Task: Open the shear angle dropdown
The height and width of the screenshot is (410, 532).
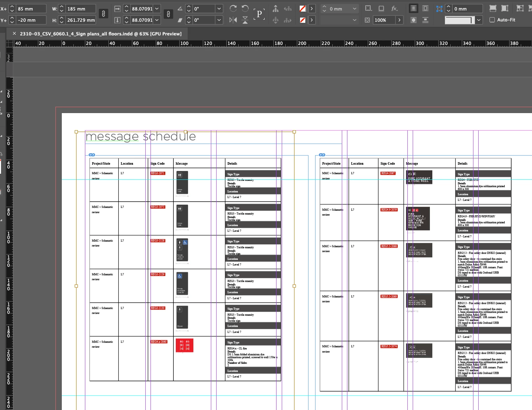Action: (x=219, y=20)
